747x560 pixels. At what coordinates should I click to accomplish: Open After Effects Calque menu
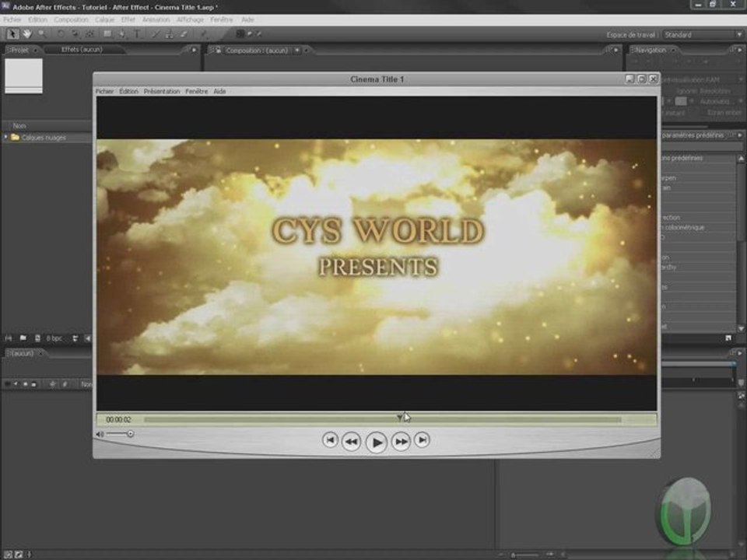(x=104, y=20)
